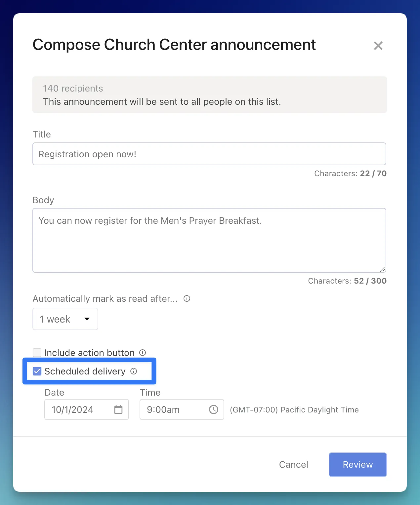
Task: Click the Cancel button
Action: 293,464
